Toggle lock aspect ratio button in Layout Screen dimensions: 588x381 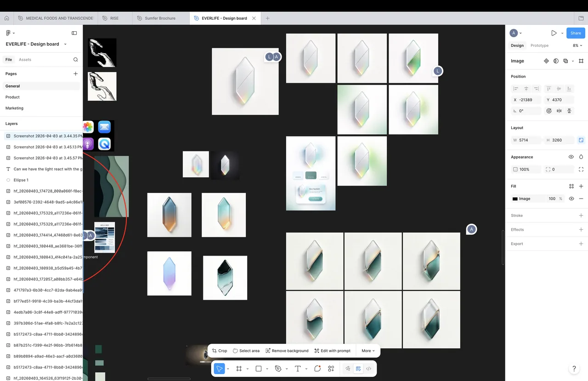581,140
